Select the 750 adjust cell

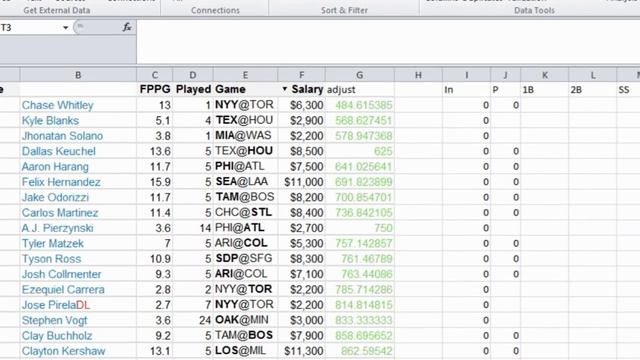pos(360,228)
